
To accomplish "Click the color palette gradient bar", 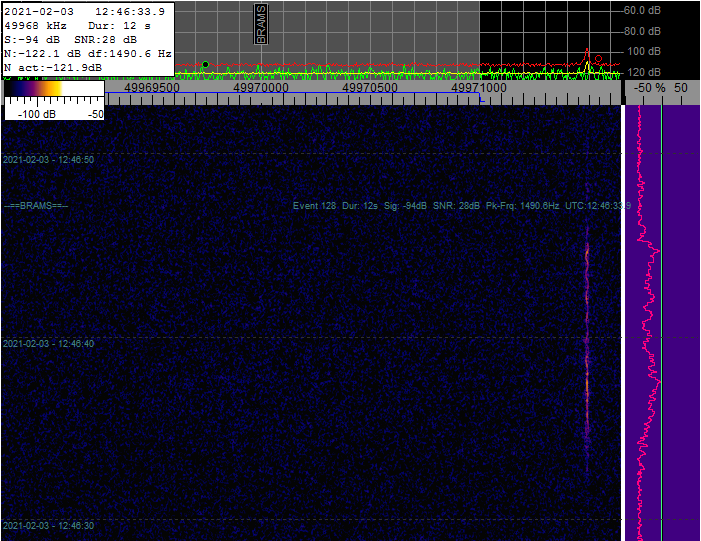I will pos(54,89).
